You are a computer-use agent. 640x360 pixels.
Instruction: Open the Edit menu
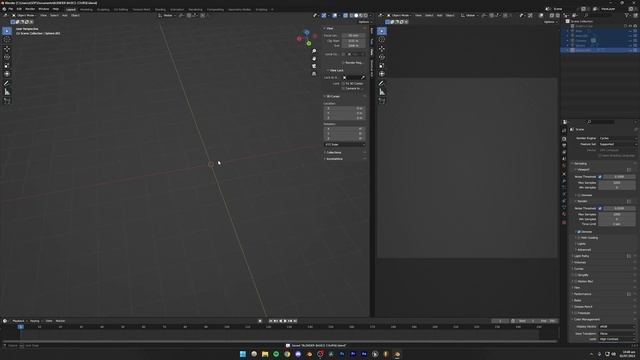[19, 9]
